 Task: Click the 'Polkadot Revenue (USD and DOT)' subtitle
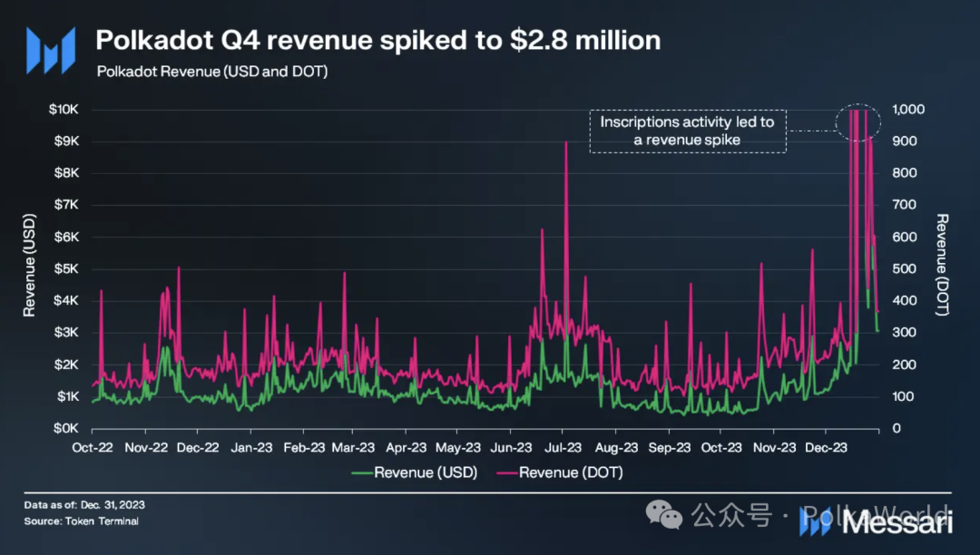point(211,71)
